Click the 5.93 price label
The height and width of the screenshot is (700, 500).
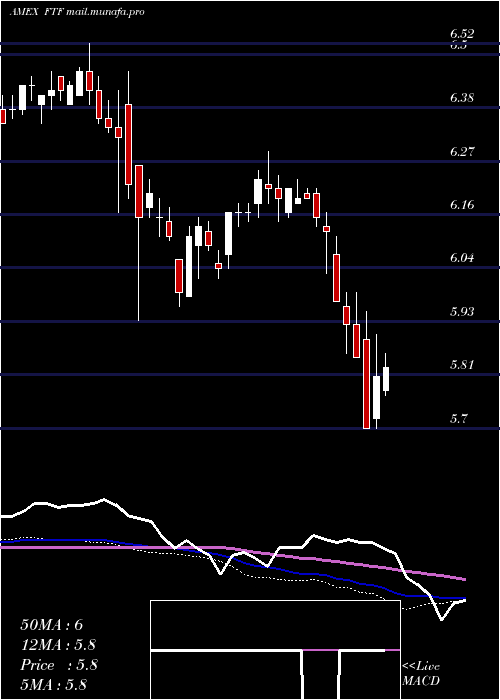(462, 311)
